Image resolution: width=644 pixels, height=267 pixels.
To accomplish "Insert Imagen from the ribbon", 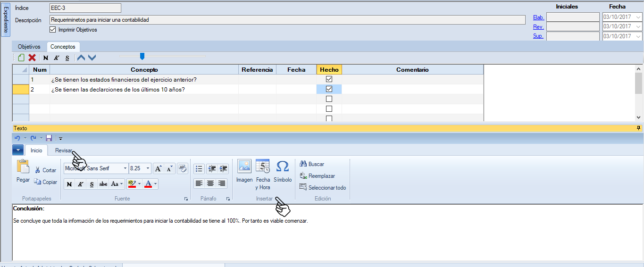I will (244, 171).
